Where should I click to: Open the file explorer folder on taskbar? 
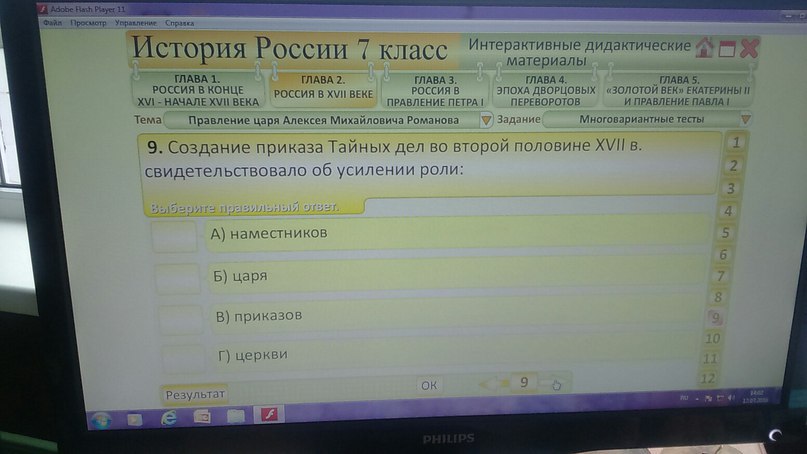pos(235,417)
